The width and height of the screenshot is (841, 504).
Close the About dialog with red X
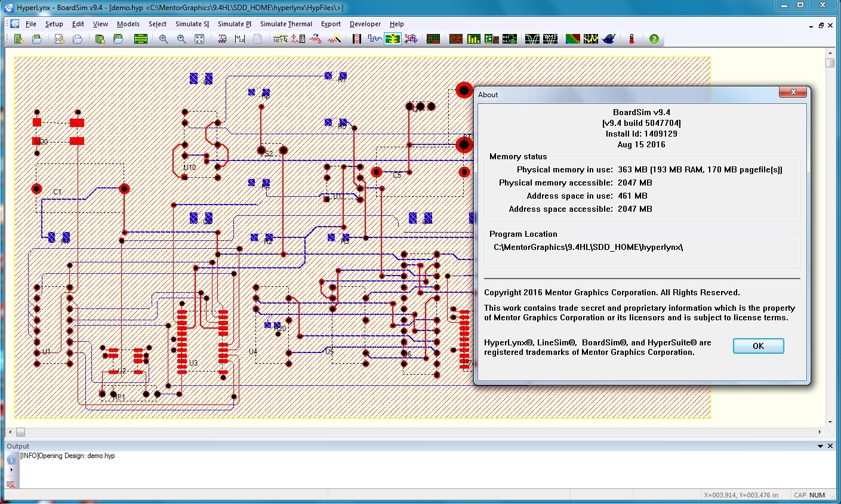793,92
